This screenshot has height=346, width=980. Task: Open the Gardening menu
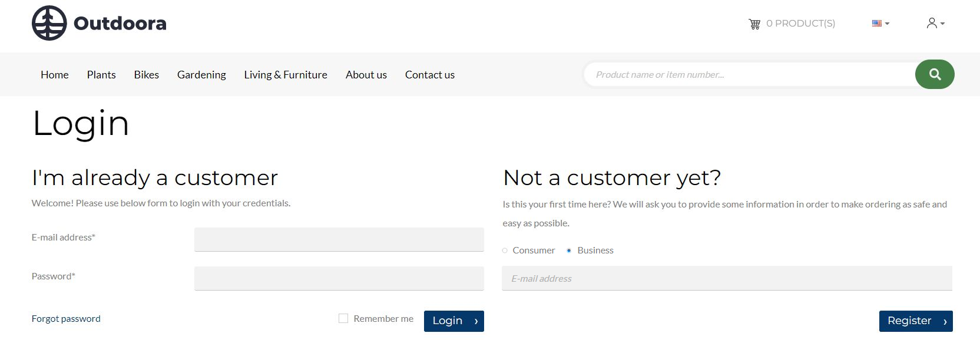click(201, 75)
